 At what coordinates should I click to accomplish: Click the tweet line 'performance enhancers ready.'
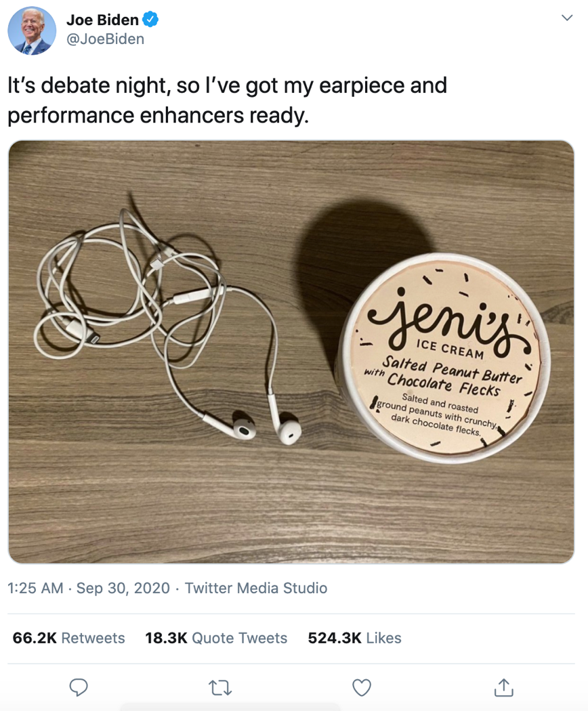pos(158,115)
